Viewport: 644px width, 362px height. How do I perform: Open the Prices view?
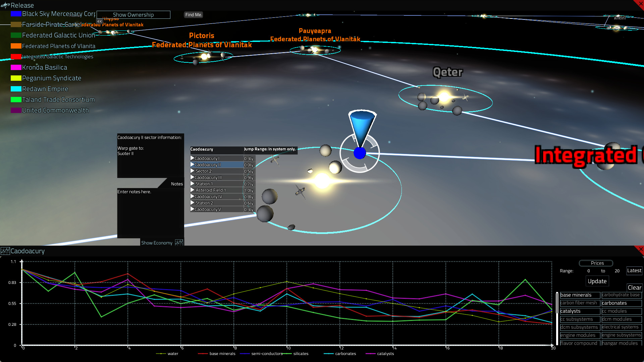coord(596,263)
